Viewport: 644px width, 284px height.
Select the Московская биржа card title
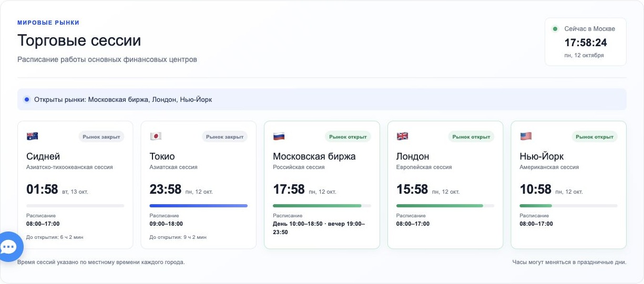[x=314, y=156]
